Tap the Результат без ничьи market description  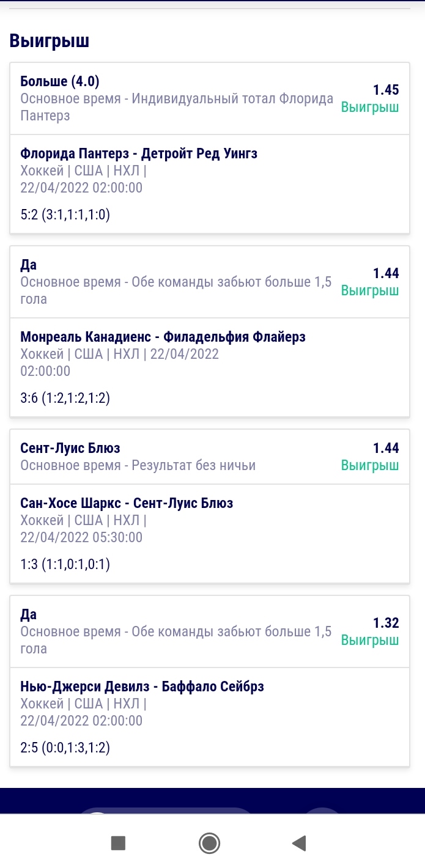tap(138, 465)
